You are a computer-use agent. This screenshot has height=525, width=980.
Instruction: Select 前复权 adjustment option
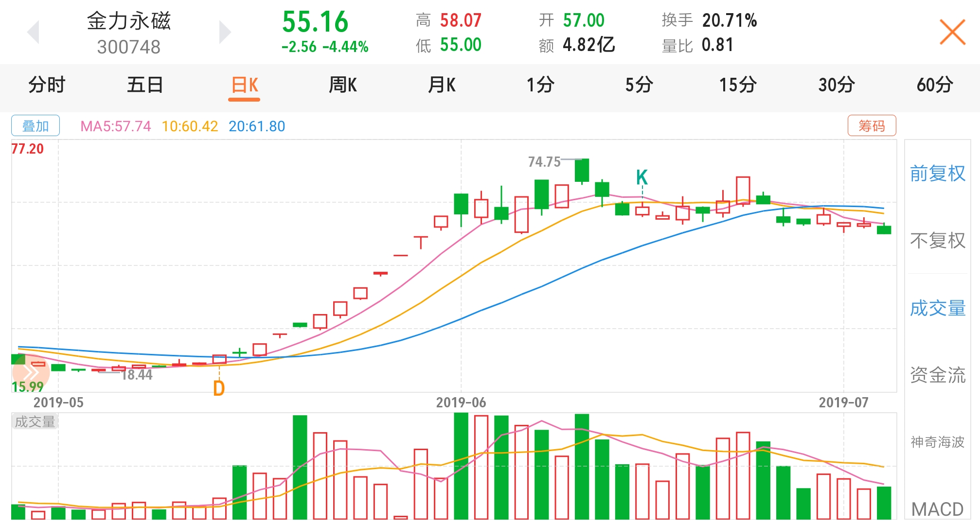[x=938, y=174]
